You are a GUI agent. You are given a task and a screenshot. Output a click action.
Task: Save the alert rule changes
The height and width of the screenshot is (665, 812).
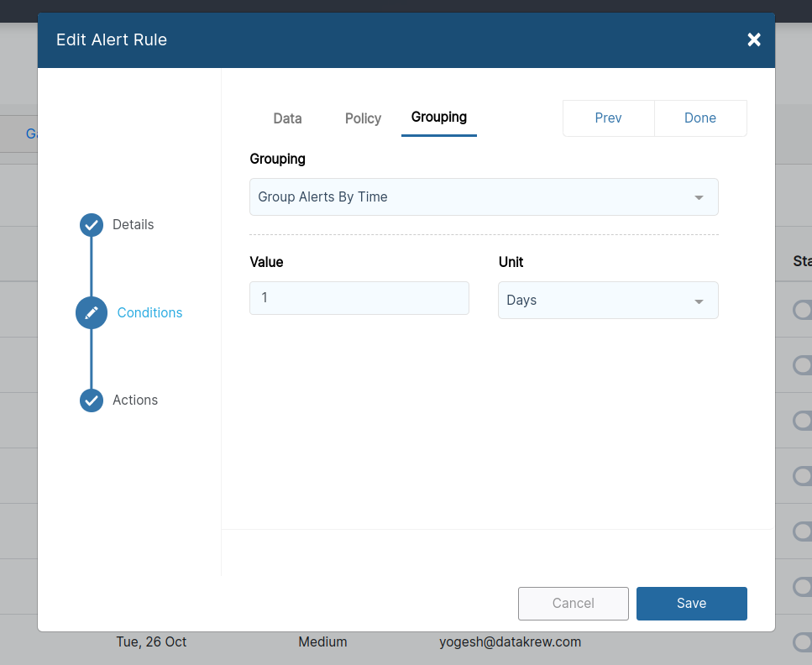pos(691,603)
